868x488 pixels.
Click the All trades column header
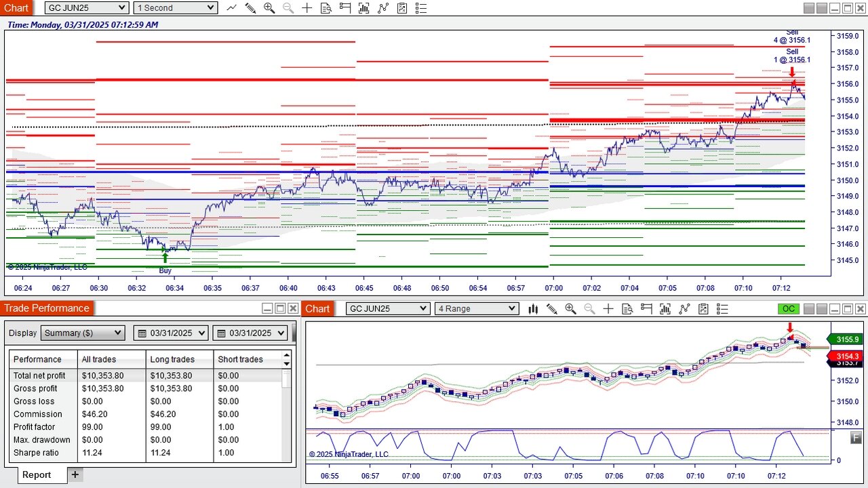click(112, 359)
